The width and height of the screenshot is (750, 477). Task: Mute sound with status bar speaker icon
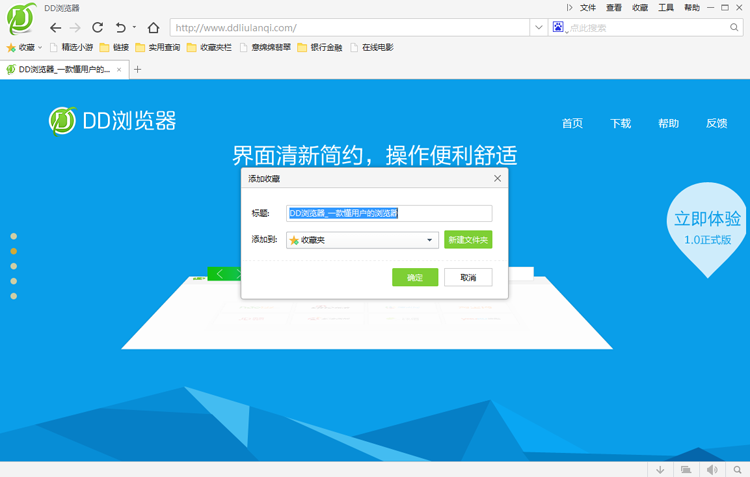click(712, 470)
